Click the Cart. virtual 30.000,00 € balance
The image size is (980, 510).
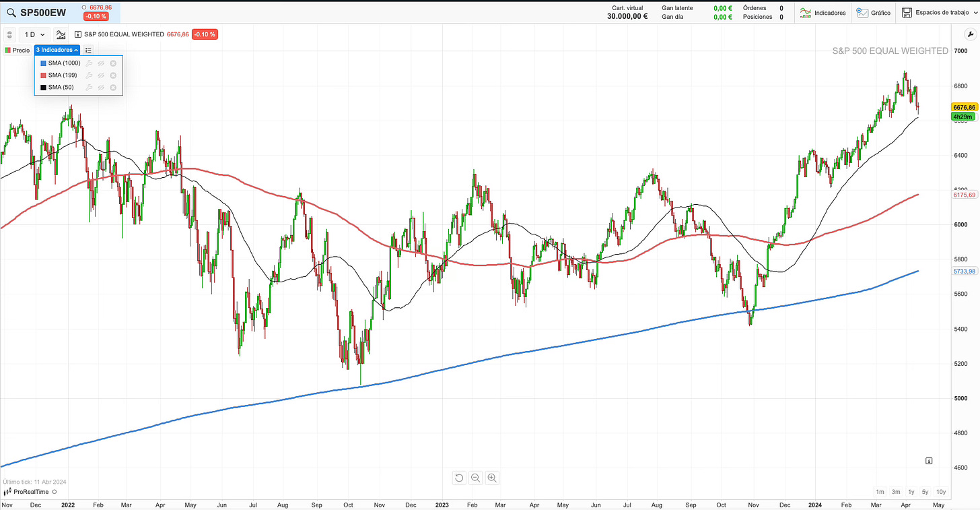click(627, 12)
